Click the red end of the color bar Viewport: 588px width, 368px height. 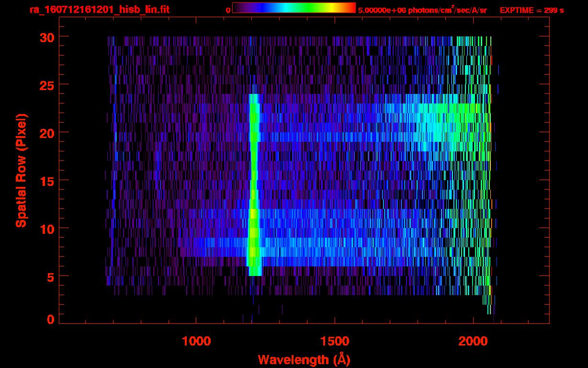[351, 8]
